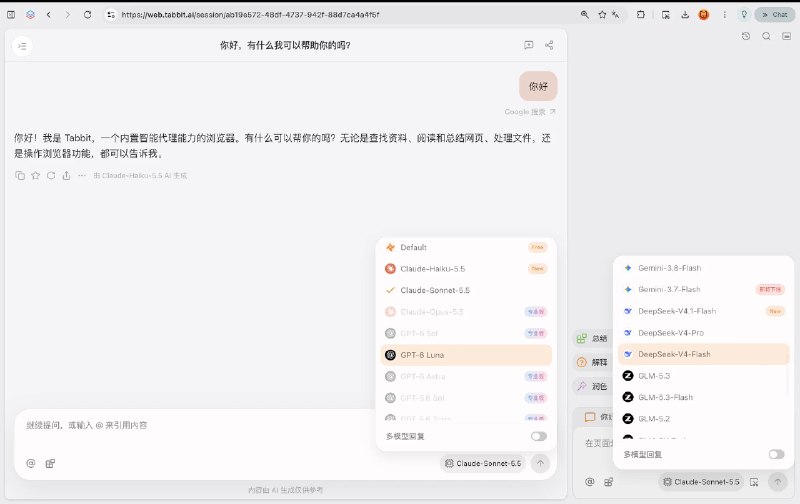Pick the GLM-5.2 model

pos(704,418)
